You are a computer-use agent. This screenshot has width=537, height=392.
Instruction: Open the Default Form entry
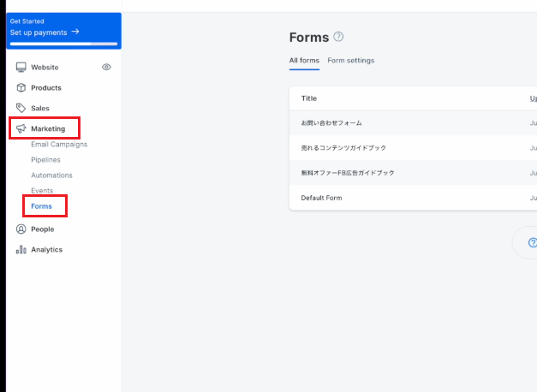[321, 198]
